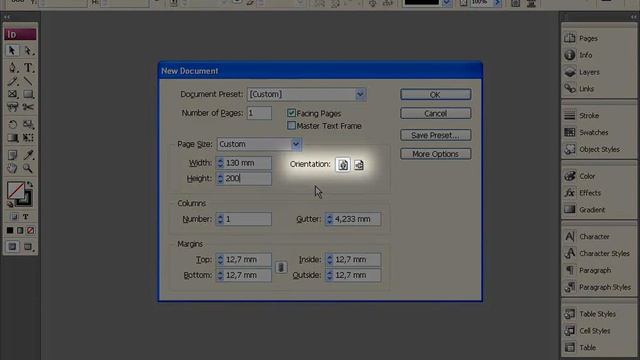
Task: Select the Line tool
Action: click(x=28, y=81)
